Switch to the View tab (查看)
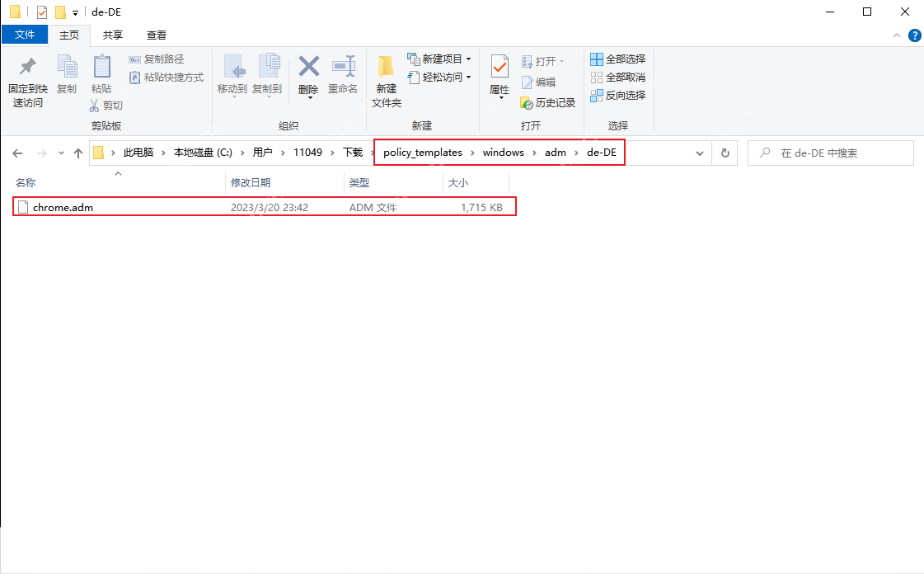This screenshot has height=574, width=924. tap(156, 35)
